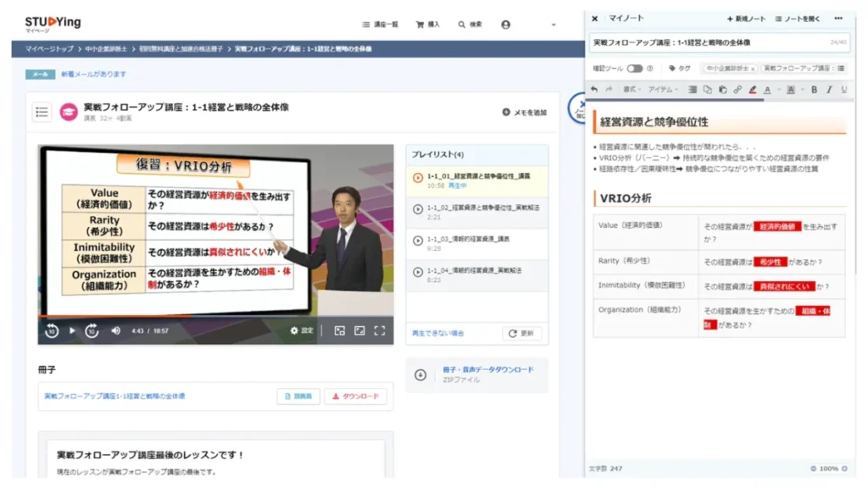Skip forward 10 seconds in video
The height and width of the screenshot is (488, 868).
(92, 330)
